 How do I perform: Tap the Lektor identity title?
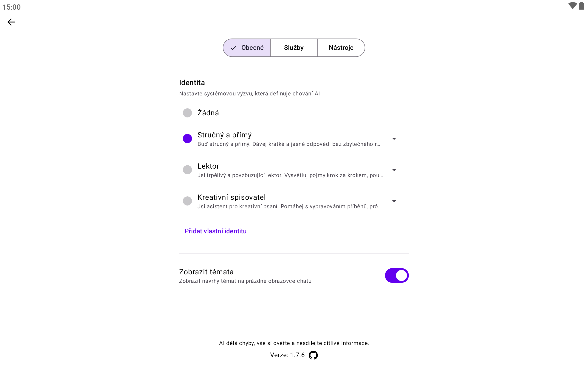pyautogui.click(x=208, y=166)
